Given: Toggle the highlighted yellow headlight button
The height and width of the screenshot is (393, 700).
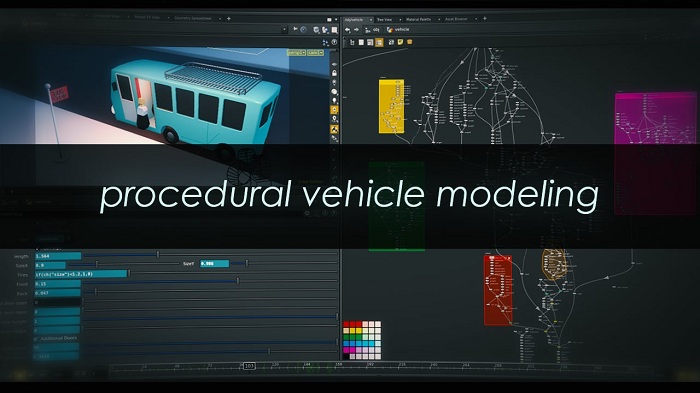Looking at the screenshot, I should pos(334,110).
